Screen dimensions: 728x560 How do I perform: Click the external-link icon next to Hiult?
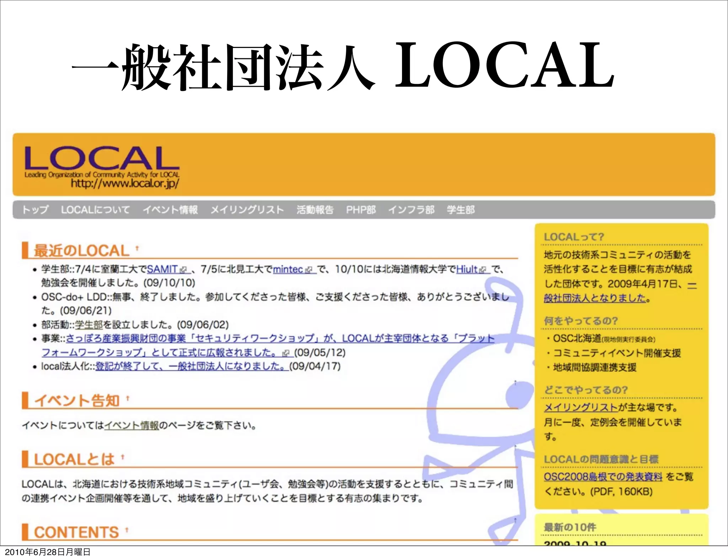click(x=482, y=270)
